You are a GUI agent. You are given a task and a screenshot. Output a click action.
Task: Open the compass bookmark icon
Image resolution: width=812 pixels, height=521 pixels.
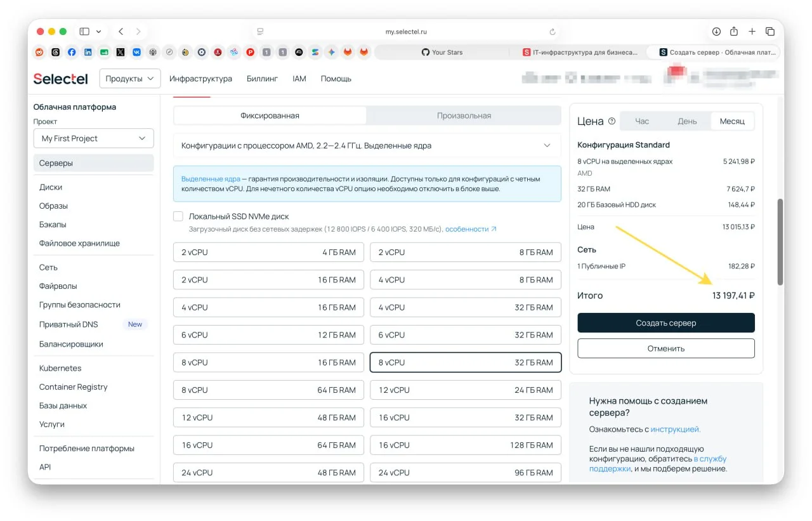click(169, 52)
